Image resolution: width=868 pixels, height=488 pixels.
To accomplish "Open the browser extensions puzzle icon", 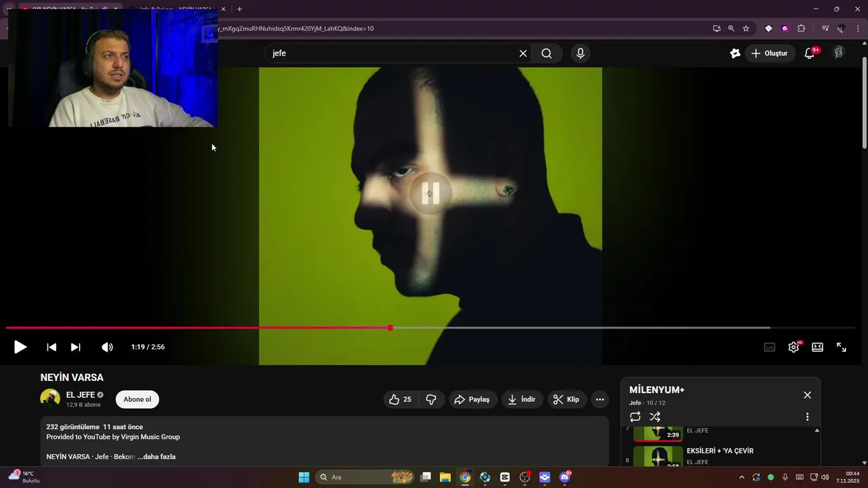I will pos(801,28).
